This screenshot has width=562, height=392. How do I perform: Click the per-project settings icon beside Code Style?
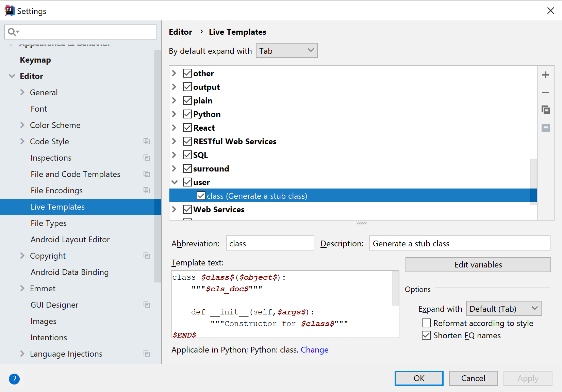pyautogui.click(x=146, y=141)
